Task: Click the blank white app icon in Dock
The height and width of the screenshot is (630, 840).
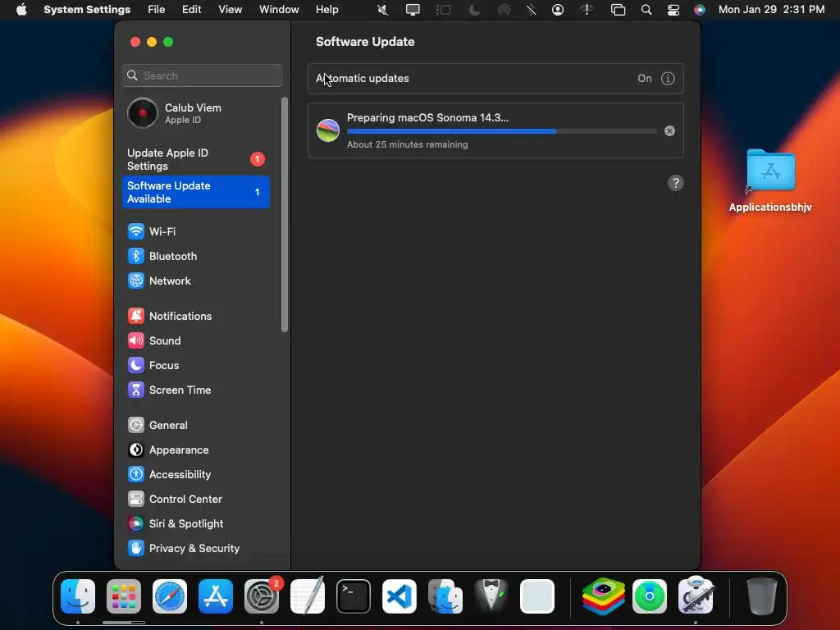Action: coord(536,596)
